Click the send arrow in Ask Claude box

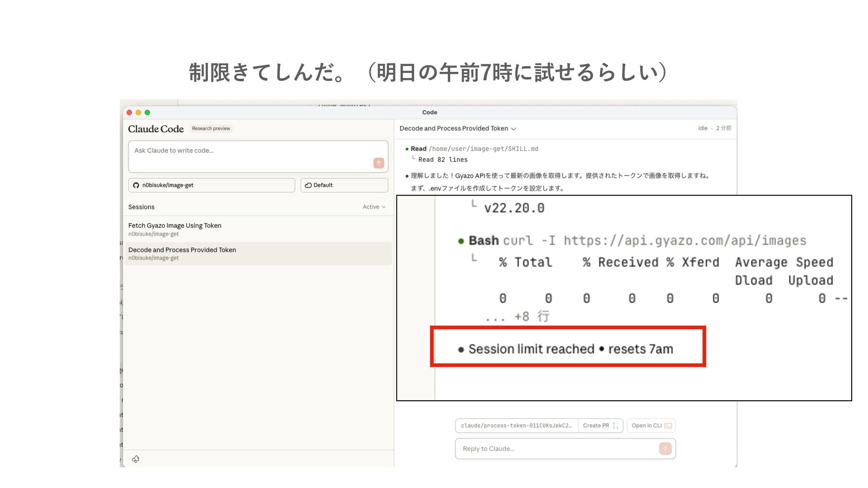click(x=378, y=163)
